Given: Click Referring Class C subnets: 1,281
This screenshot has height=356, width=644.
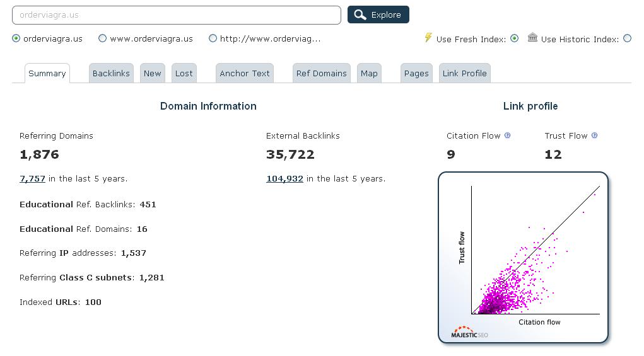Looking at the screenshot, I should click(91, 278).
